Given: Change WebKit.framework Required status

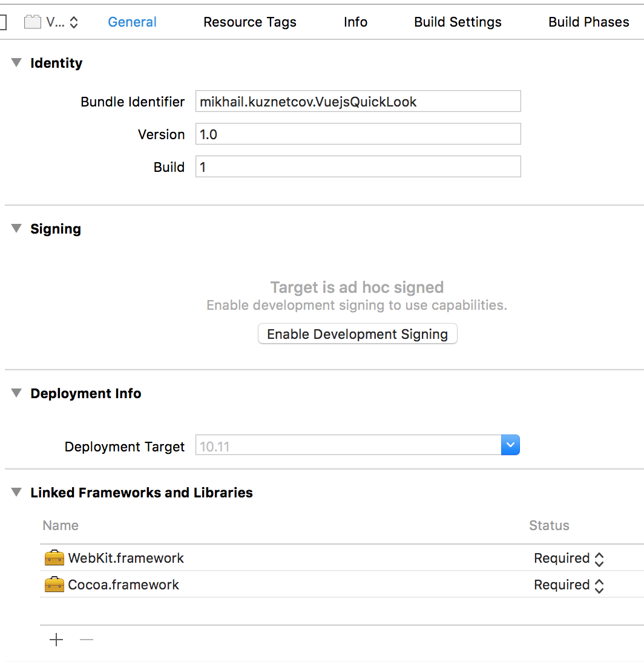Looking at the screenshot, I should (x=568, y=559).
